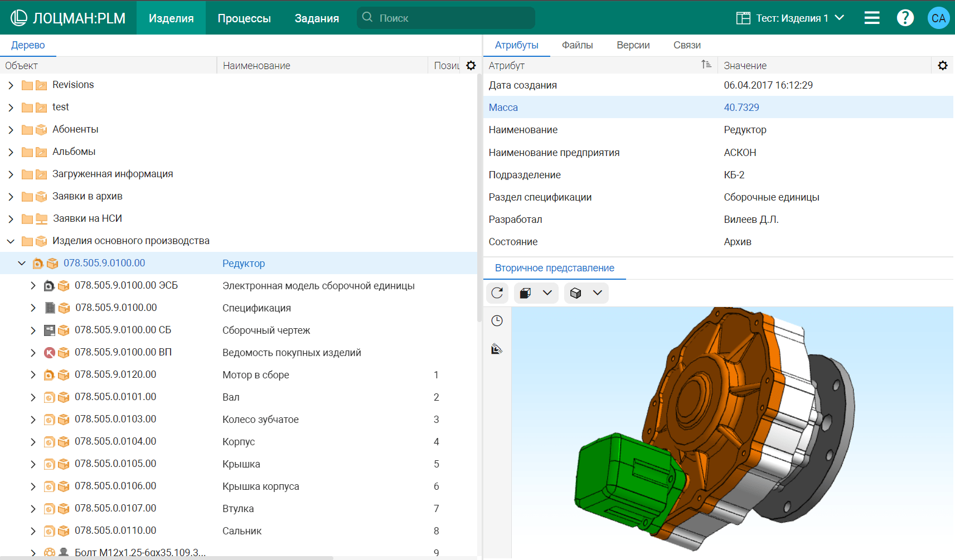Expand the Загруженная информация folder

pyautogui.click(x=11, y=174)
